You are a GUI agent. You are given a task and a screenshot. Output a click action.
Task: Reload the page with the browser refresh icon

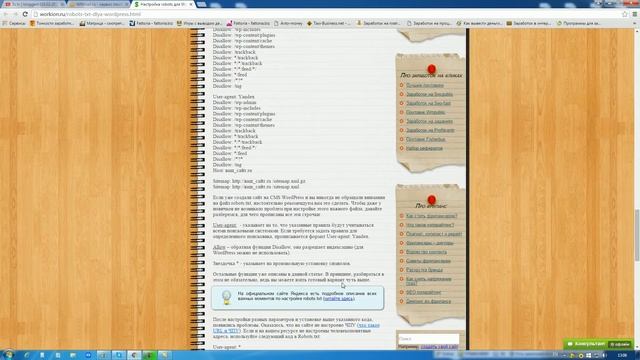(x=25, y=14)
